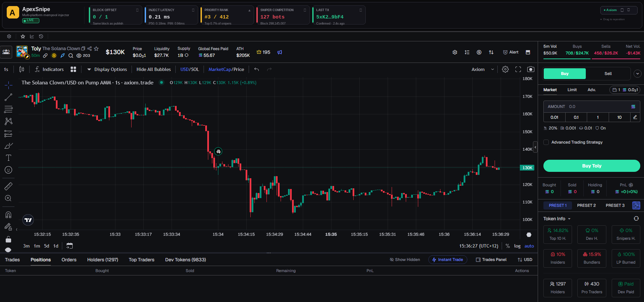Image resolution: width=644 pixels, height=302 pixels.
Task: Toggle Show Hidden positions
Action: 405,260
